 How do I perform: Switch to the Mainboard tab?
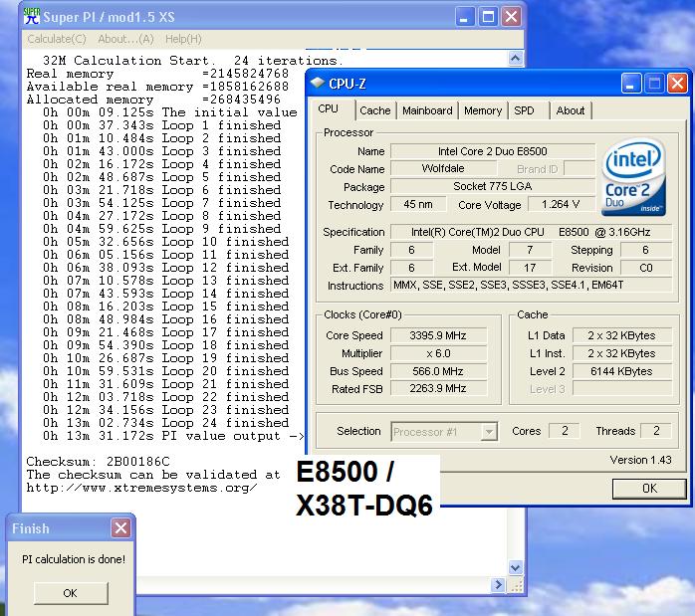coord(427,110)
